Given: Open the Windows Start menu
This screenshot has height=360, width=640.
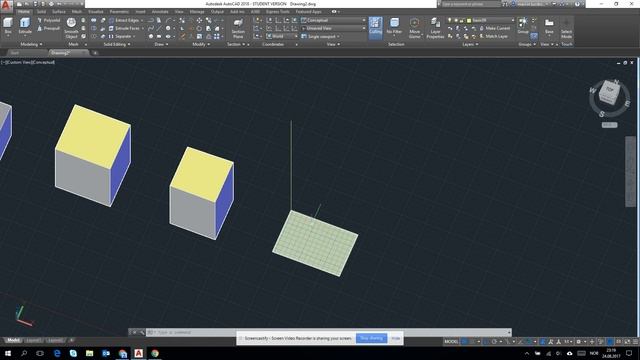Looking at the screenshot, I should [x=8, y=353].
